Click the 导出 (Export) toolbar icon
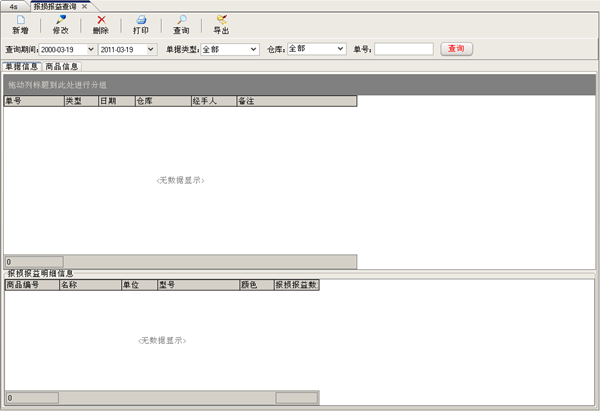This screenshot has height=411, width=600. click(x=221, y=20)
